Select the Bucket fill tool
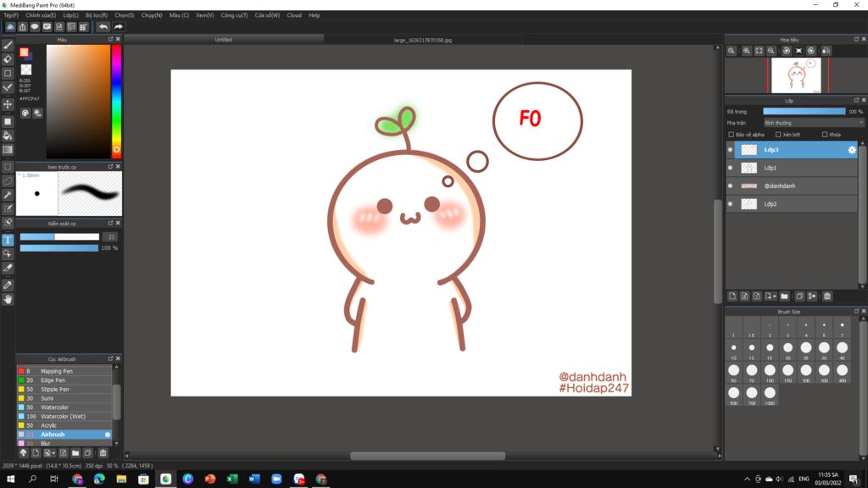The image size is (868, 488). (8, 136)
